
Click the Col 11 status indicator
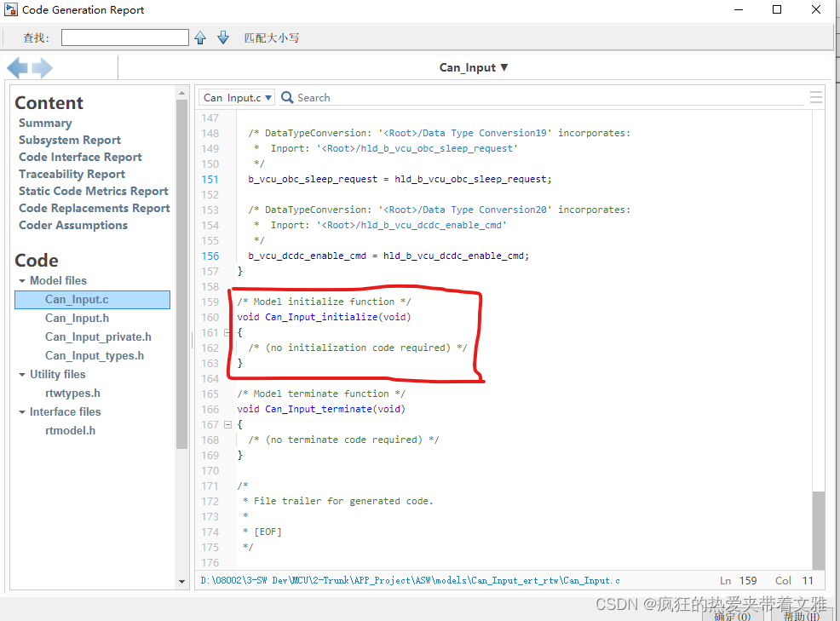[794, 581]
